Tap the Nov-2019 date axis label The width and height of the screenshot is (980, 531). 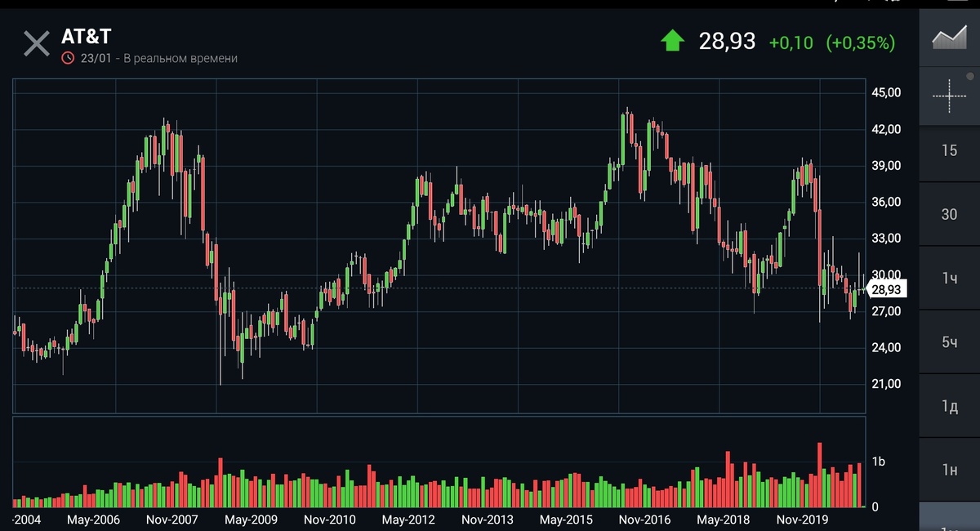[x=803, y=520]
